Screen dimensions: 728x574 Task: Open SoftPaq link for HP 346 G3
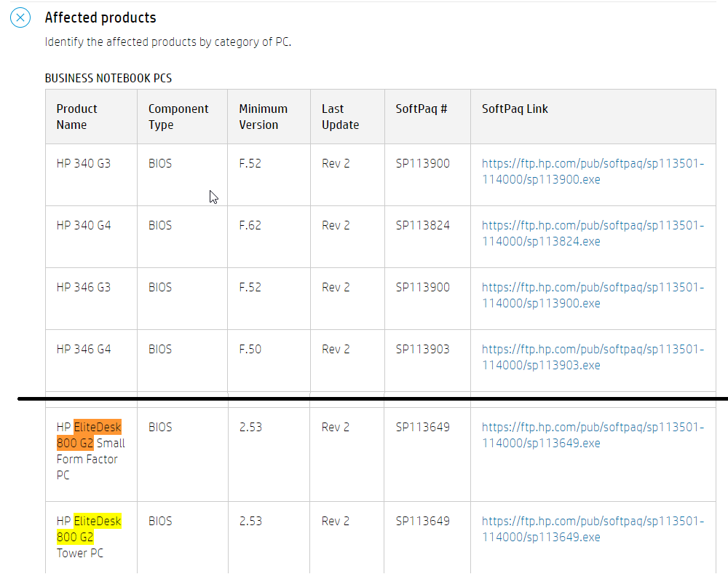tap(593, 295)
